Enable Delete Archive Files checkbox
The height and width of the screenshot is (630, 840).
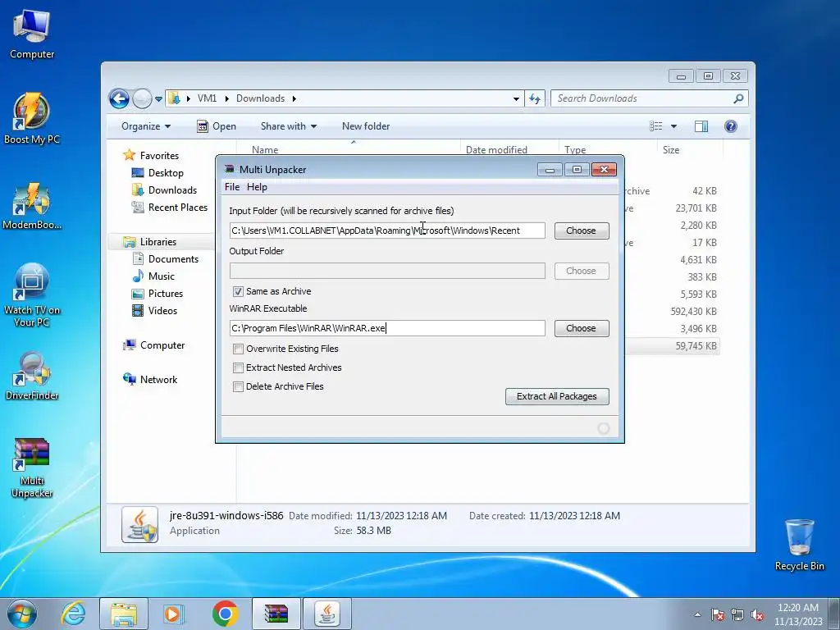[238, 387]
